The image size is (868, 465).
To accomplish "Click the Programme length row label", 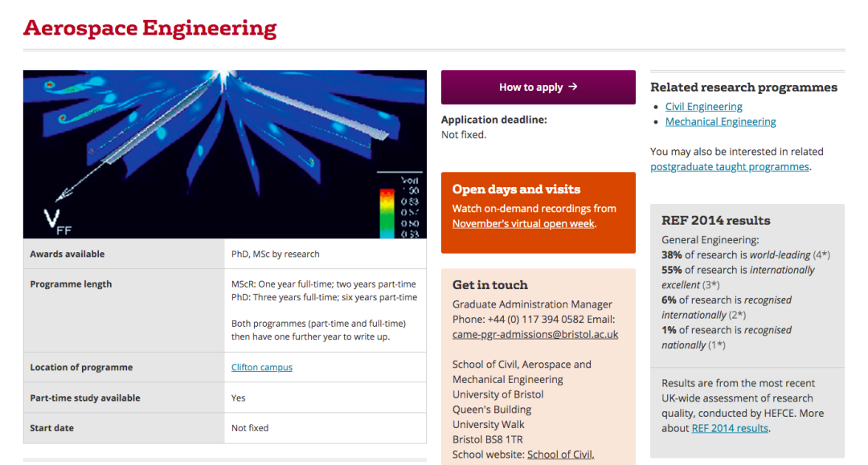I will click(71, 284).
